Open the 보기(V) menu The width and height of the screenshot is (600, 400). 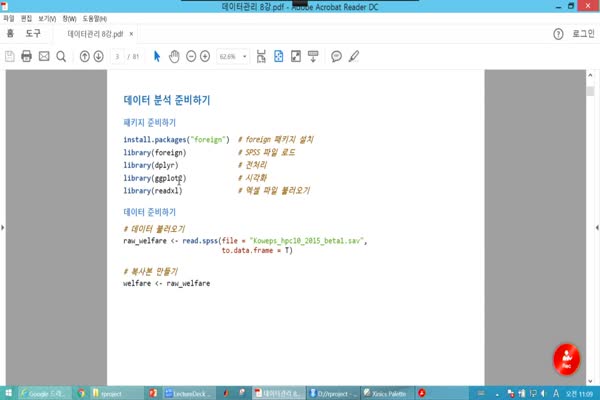(47, 18)
